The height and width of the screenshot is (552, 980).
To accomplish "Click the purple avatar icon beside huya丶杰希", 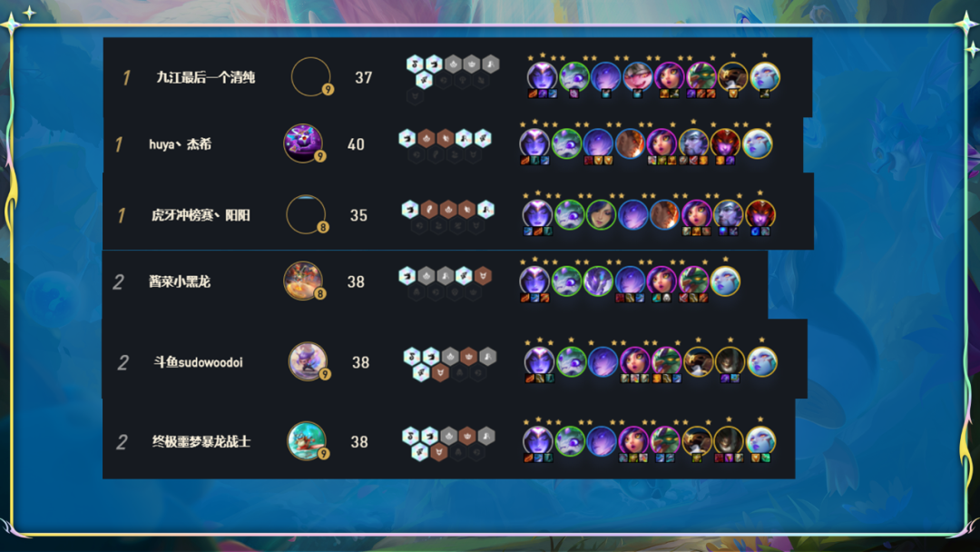I will coord(303,143).
